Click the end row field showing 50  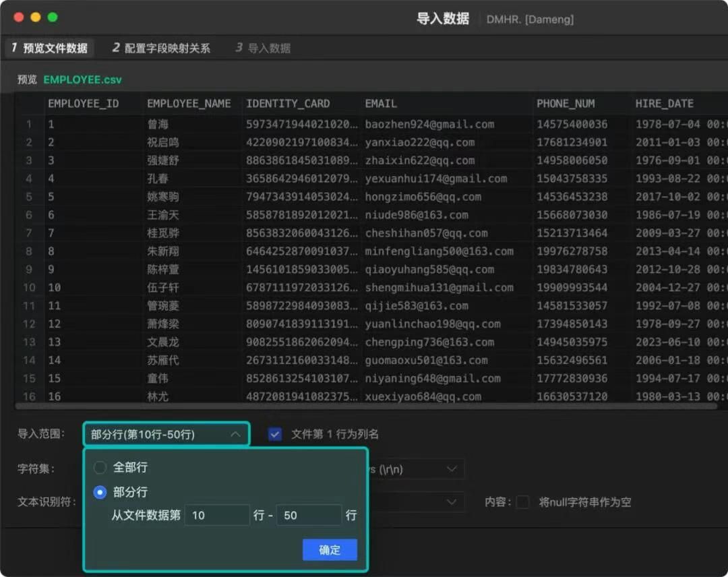(309, 515)
